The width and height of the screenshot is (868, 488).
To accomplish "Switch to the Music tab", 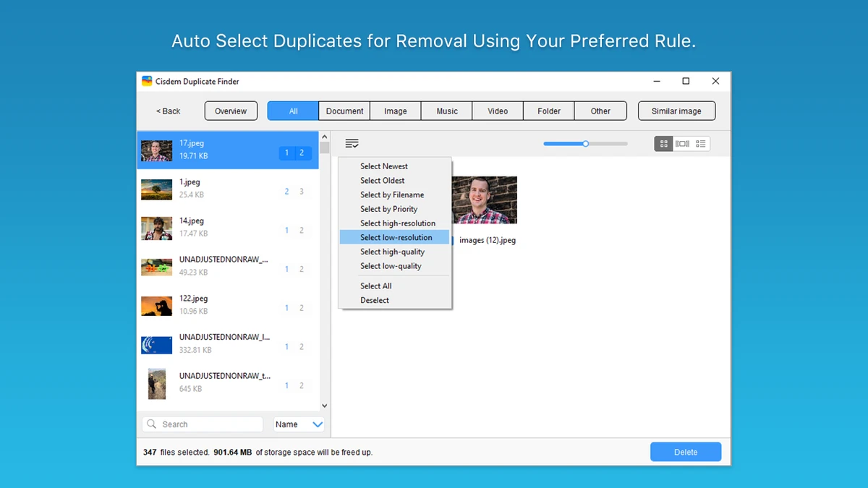I will (x=447, y=111).
